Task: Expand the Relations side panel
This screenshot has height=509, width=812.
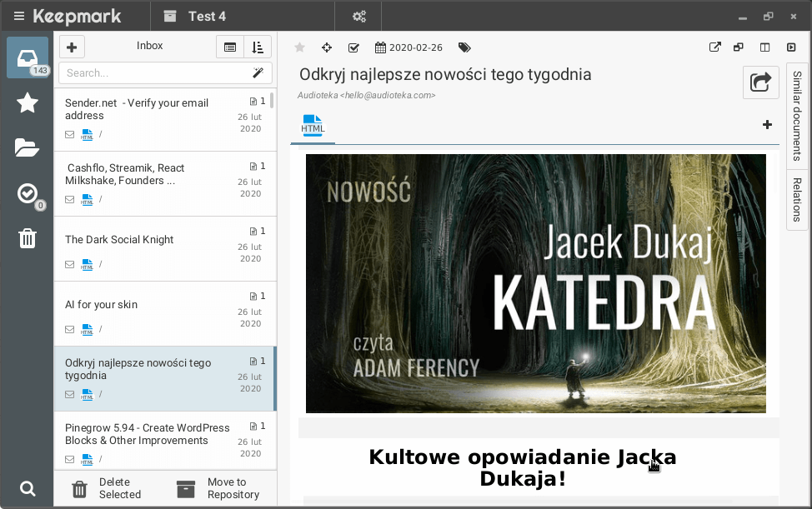Action: coord(797,199)
